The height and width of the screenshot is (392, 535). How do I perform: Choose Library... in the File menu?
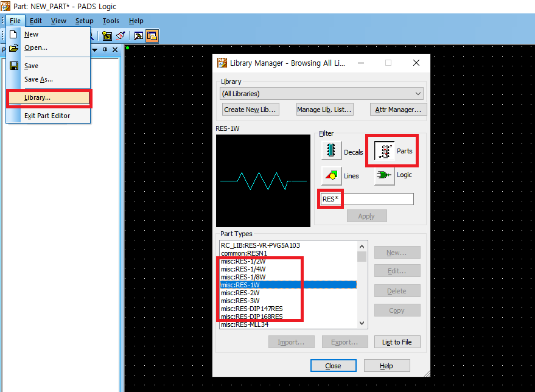pyautogui.click(x=49, y=97)
